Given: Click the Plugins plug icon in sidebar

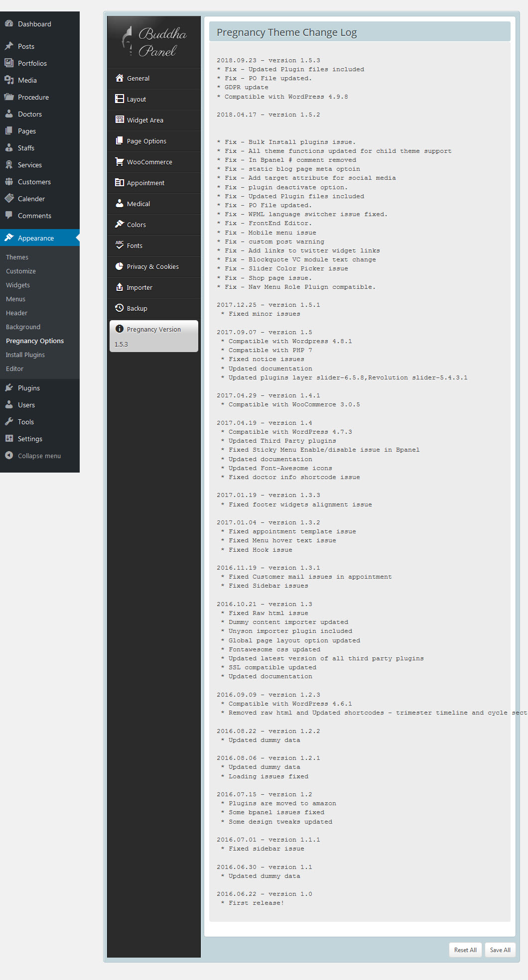Looking at the screenshot, I should [9, 388].
